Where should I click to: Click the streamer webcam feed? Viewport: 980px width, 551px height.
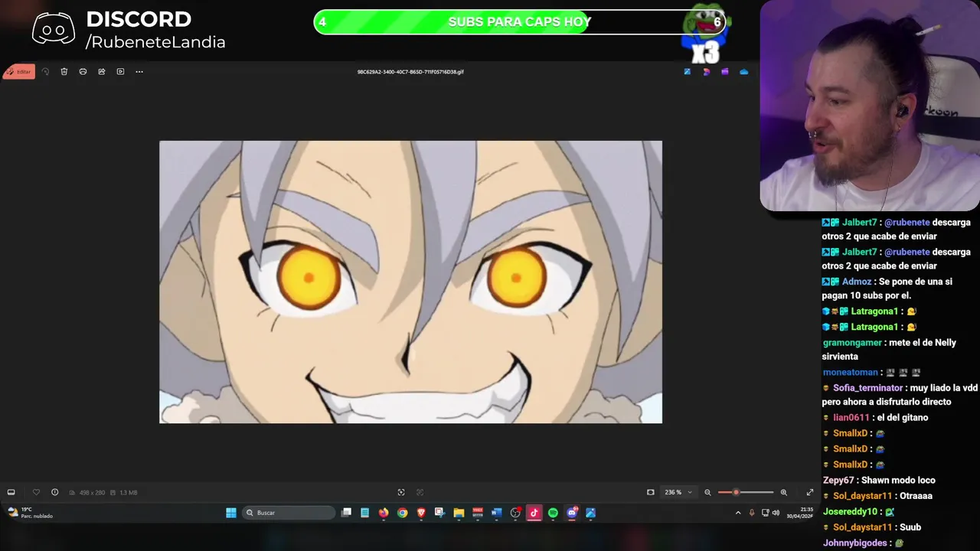[870, 106]
